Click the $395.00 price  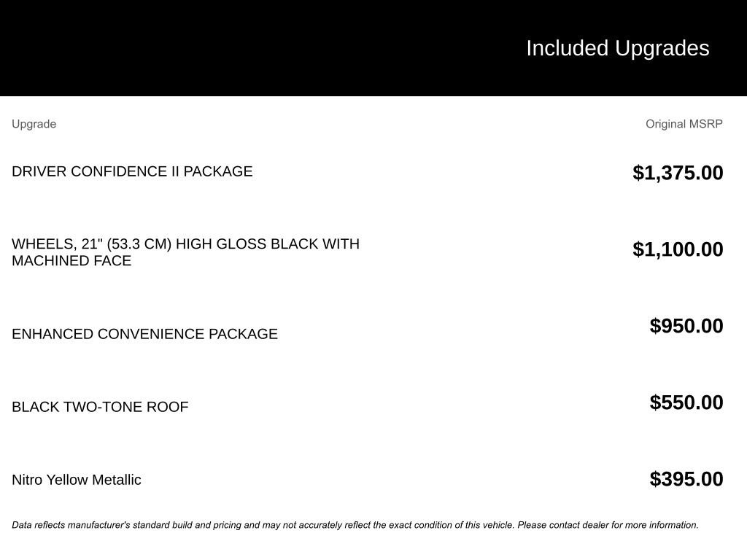[x=686, y=479]
